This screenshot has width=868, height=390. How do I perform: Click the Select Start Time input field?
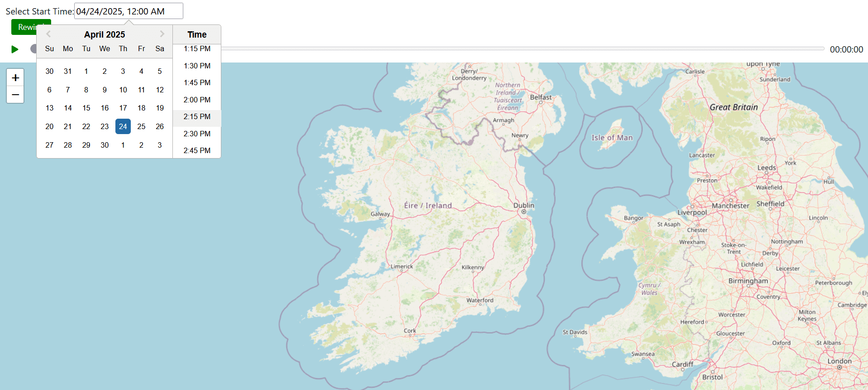(x=129, y=11)
